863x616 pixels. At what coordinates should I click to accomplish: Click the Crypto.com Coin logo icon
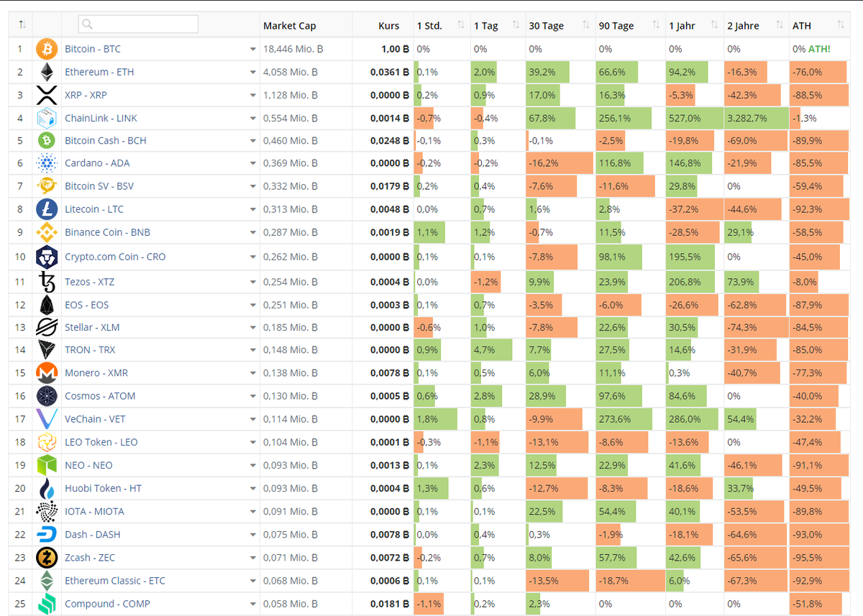coord(47,257)
